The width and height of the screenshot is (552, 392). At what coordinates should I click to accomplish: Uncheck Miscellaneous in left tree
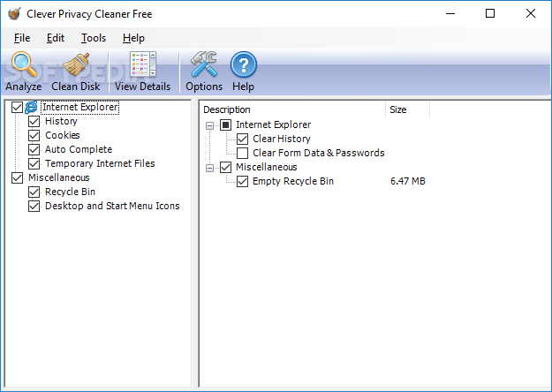[17, 177]
